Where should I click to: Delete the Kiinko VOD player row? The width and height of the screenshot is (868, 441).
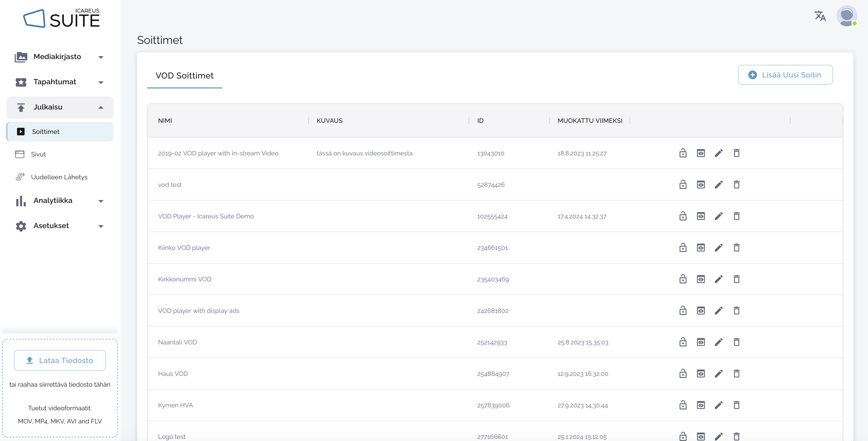736,248
